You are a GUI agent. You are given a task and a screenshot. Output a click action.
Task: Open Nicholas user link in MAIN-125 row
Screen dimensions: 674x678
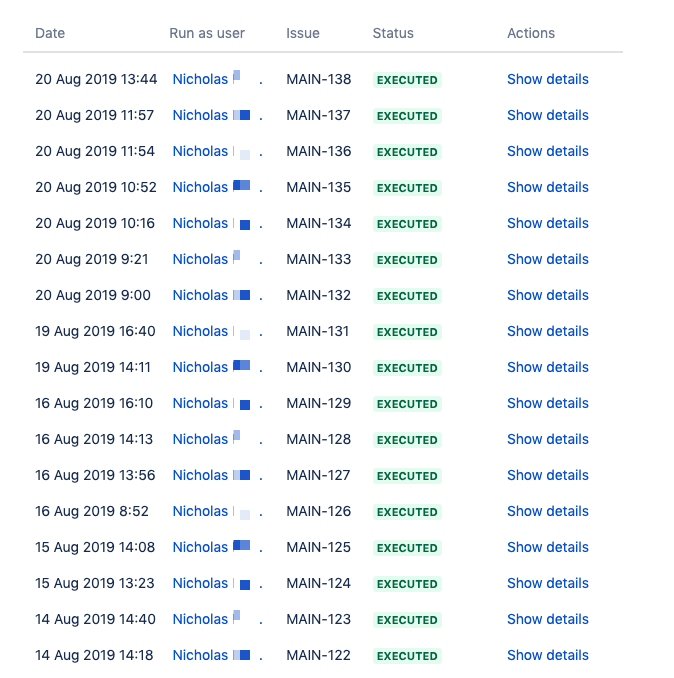(217, 547)
